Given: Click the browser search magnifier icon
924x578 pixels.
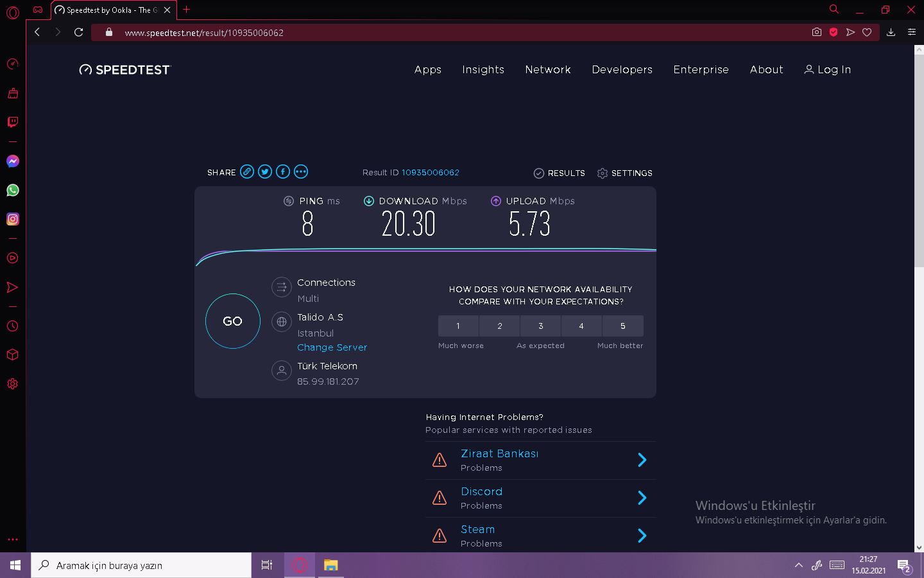Looking at the screenshot, I should pyautogui.click(x=834, y=10).
